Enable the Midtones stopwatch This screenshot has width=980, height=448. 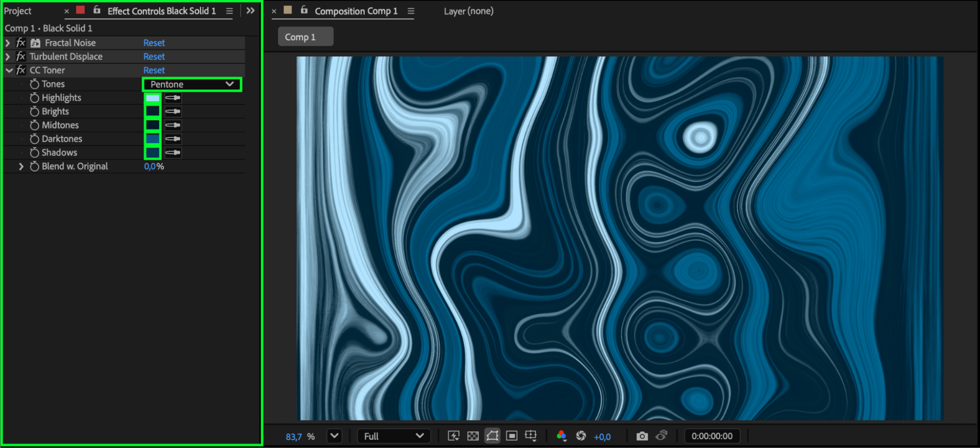pos(34,125)
